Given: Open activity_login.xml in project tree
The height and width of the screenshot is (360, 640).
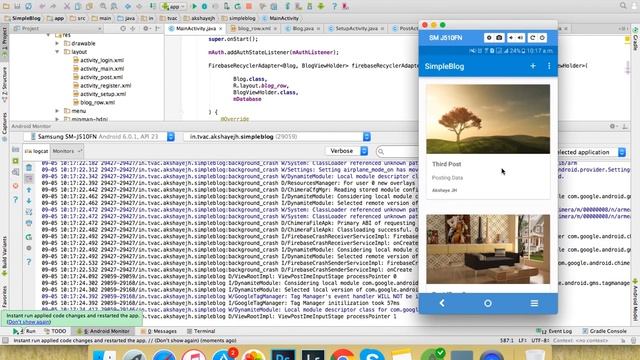Looking at the screenshot, I should tap(102, 60).
